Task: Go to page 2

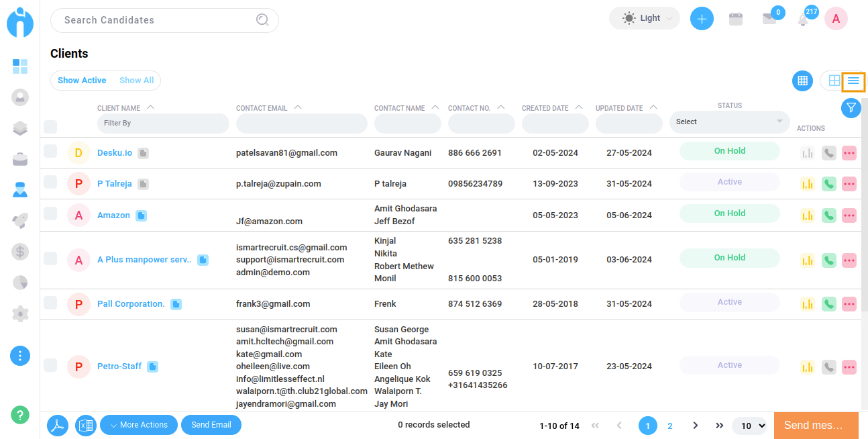Action: [669, 426]
